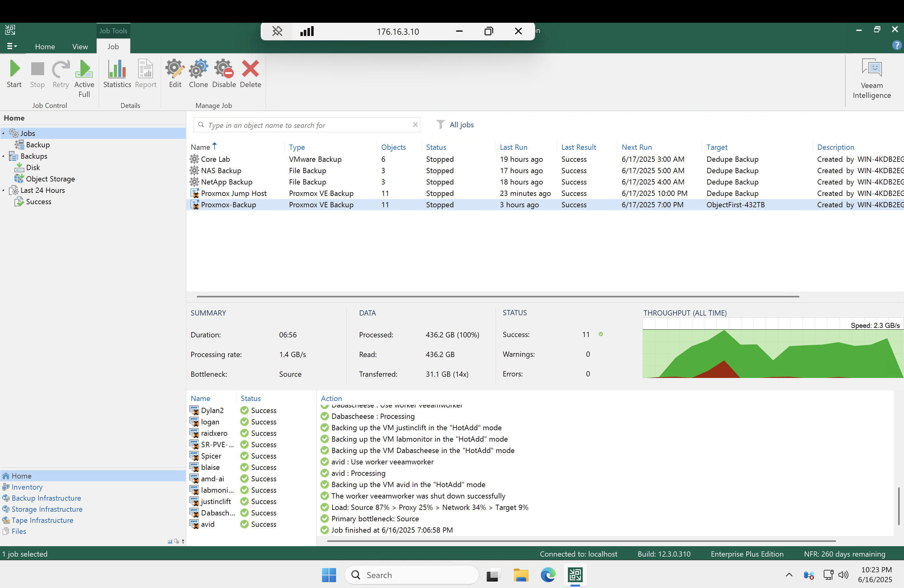Sort jobs by Last Result column
The height and width of the screenshot is (588, 904).
[x=578, y=147]
